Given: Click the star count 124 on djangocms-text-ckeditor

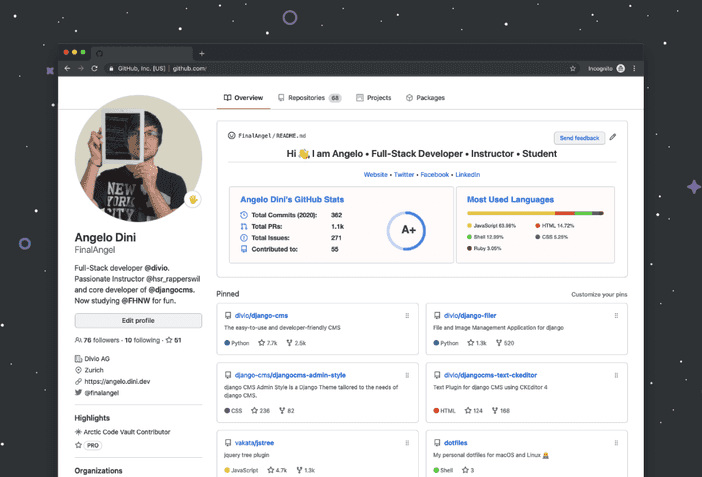Looking at the screenshot, I should click(473, 411).
